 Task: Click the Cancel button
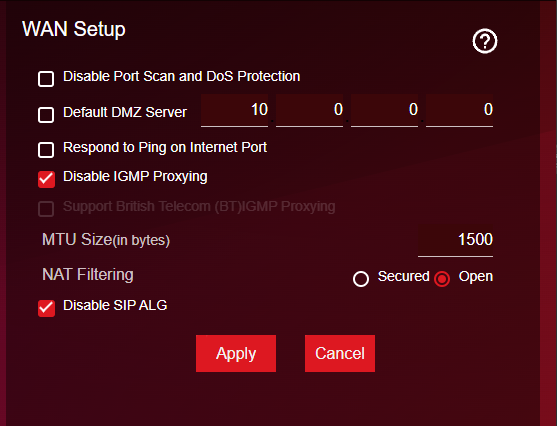click(340, 354)
